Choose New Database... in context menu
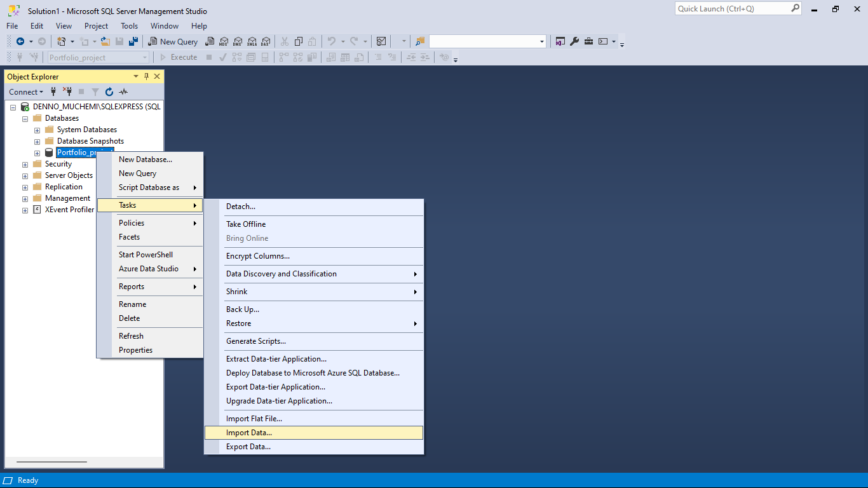The width and height of the screenshot is (868, 488). click(x=150, y=159)
